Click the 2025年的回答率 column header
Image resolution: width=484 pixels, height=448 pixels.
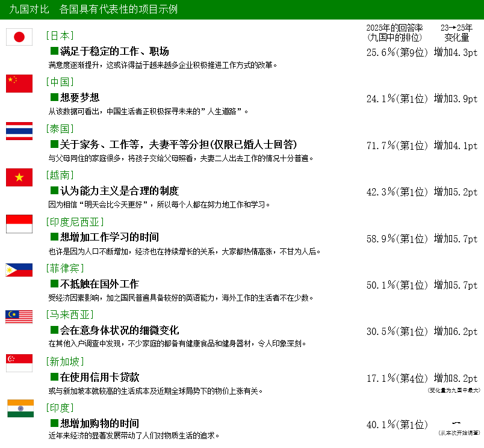coord(394,28)
